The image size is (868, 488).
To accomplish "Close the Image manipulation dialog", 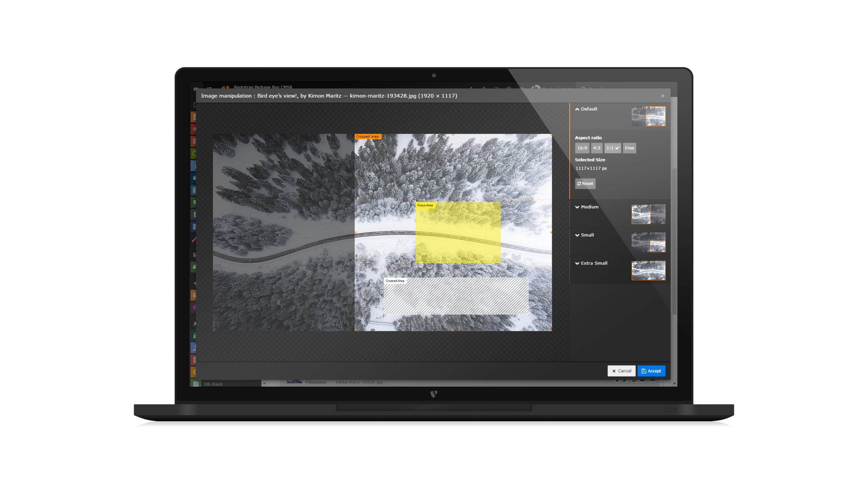I will click(x=663, y=96).
